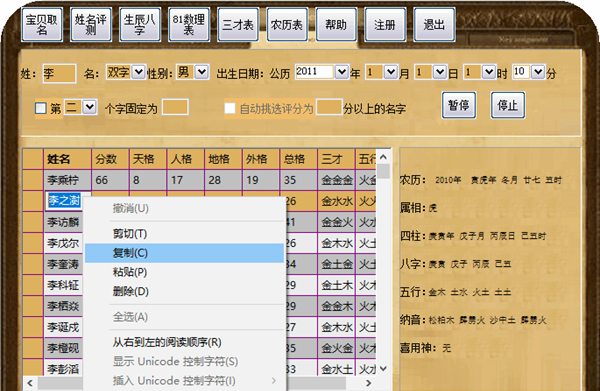The width and height of the screenshot is (600, 391).
Task: Focus the surname 姓 input field
Action: [59, 73]
